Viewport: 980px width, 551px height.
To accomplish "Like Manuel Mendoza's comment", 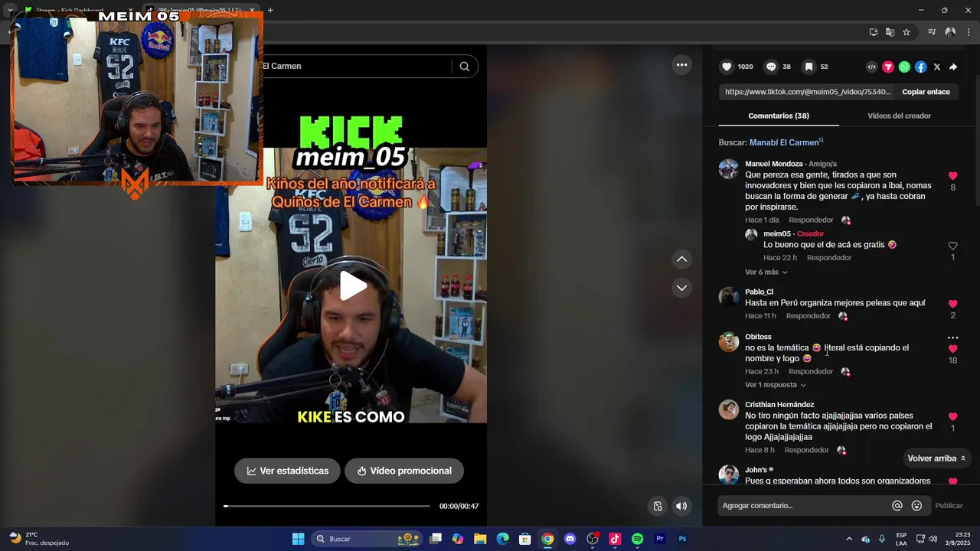I will (x=952, y=176).
